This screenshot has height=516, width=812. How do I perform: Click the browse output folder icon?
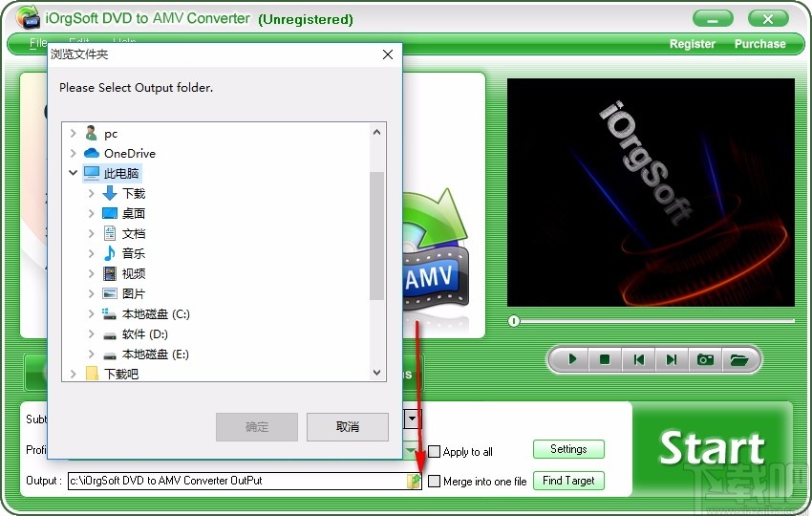pos(414,481)
